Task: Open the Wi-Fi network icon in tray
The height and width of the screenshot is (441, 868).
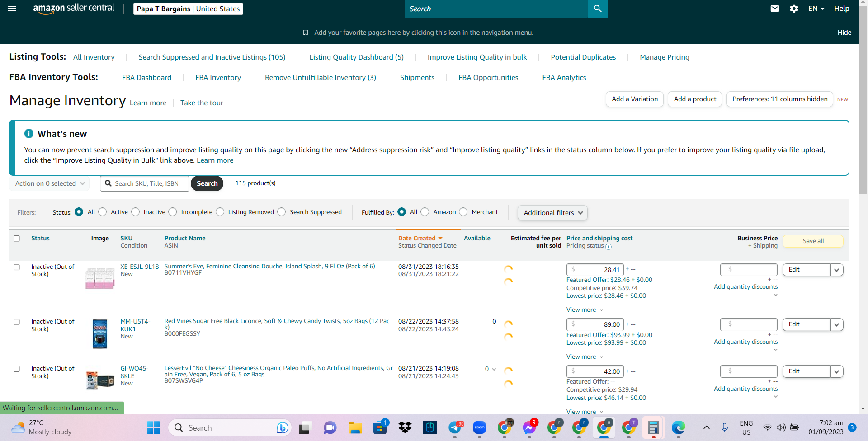Action: (768, 427)
